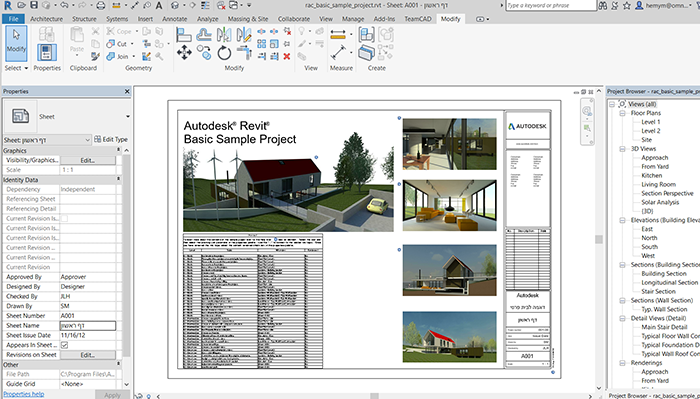The height and width of the screenshot is (399, 700).
Task: Click the Undo icon
Action: tap(64, 5)
